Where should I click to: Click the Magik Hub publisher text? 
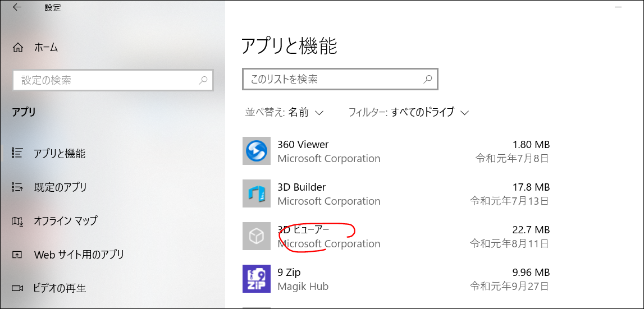click(x=303, y=286)
